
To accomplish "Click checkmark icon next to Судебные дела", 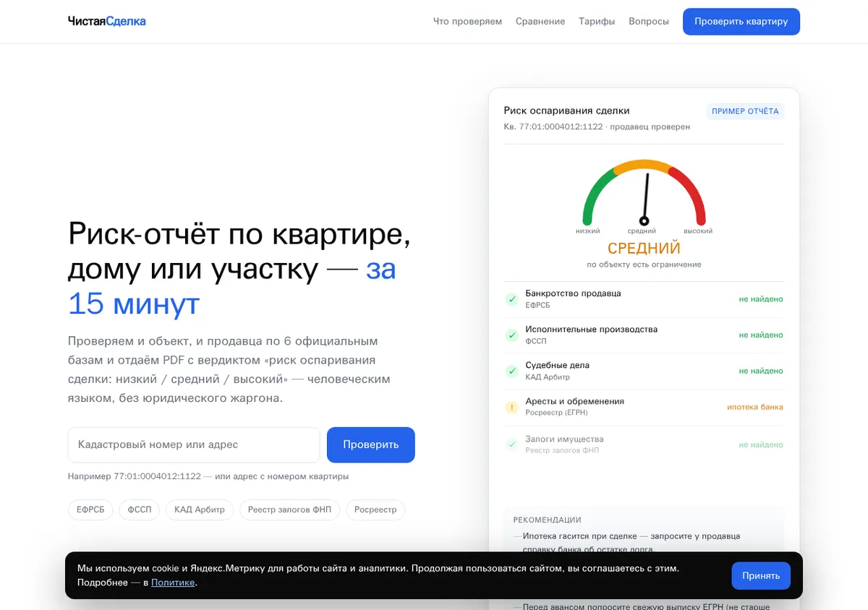I will tap(511, 371).
